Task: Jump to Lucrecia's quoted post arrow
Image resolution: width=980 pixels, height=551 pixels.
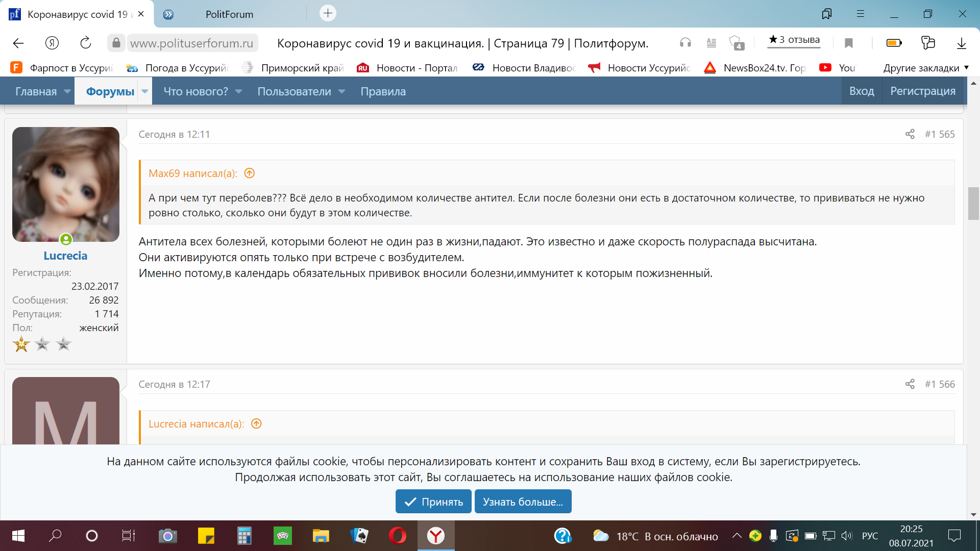Action: pyautogui.click(x=256, y=424)
